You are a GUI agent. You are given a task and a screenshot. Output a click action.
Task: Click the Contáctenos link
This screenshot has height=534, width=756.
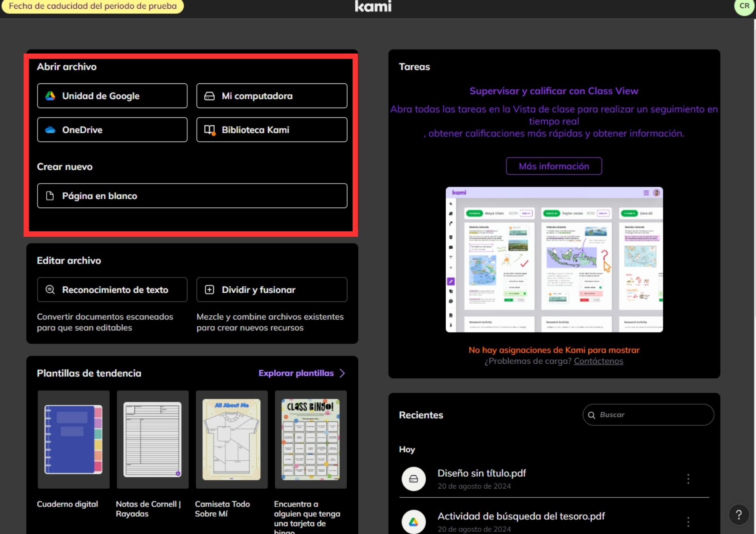pos(598,361)
